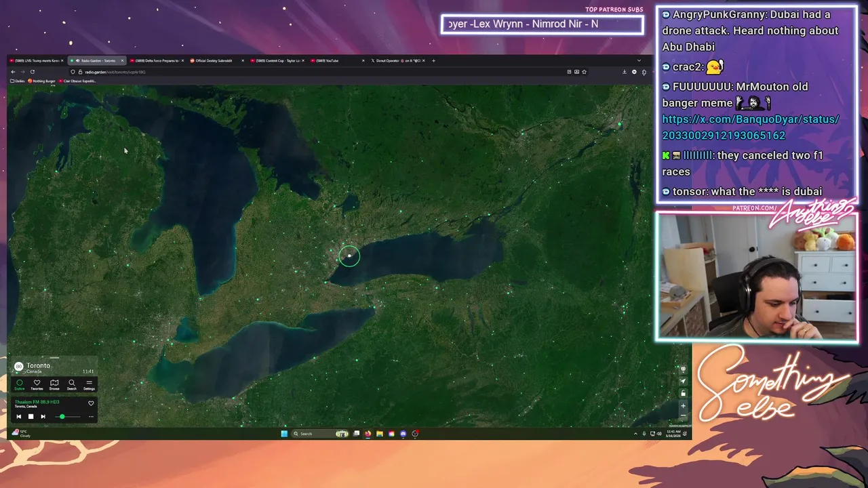Open File Explorer from the taskbar
Image resolution: width=868 pixels, height=488 pixels.
point(380,434)
